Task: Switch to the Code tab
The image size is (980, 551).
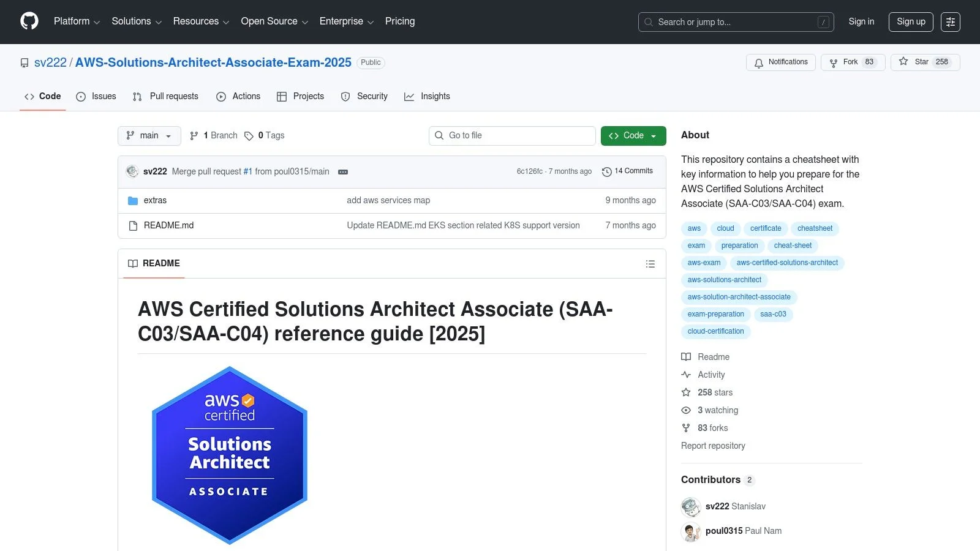Action: [42, 97]
